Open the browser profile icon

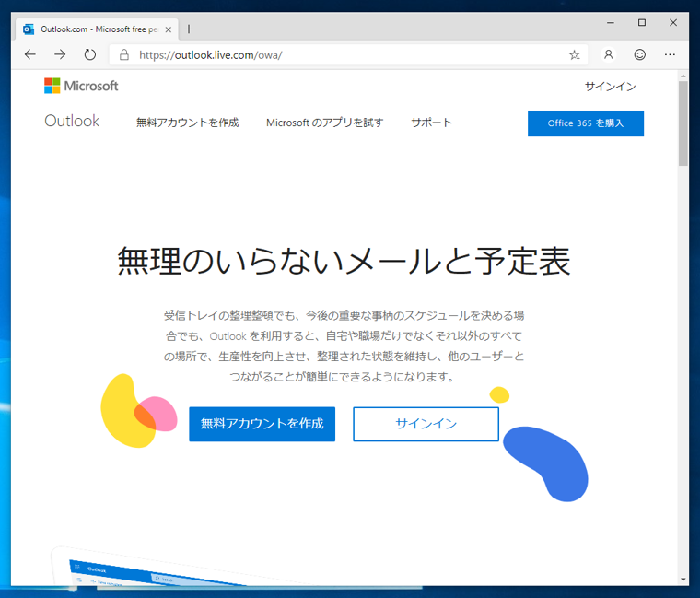(608, 54)
